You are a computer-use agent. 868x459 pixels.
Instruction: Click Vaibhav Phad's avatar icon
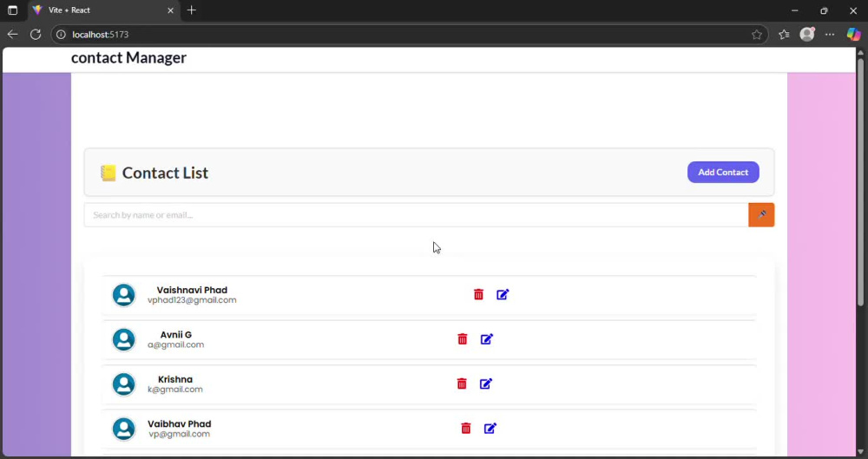coord(123,429)
